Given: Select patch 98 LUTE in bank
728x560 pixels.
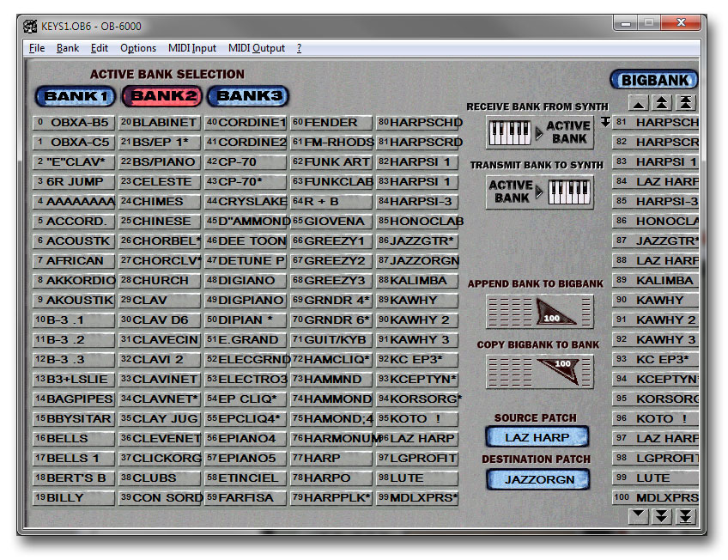Looking at the screenshot, I should pos(417,478).
